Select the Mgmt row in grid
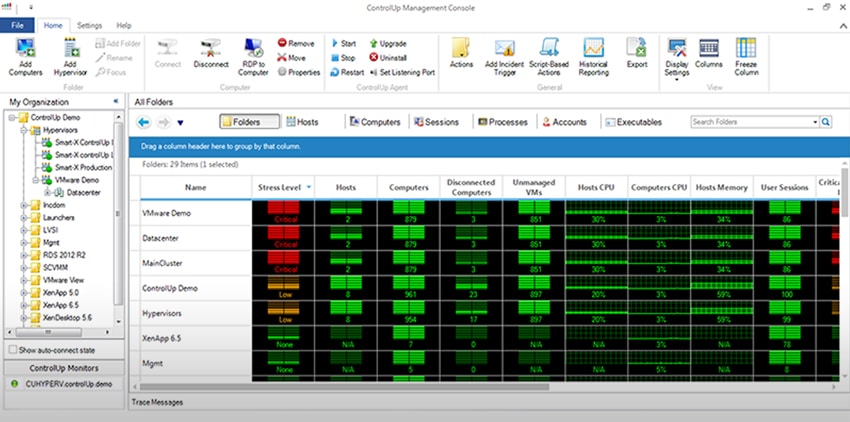 (150, 363)
